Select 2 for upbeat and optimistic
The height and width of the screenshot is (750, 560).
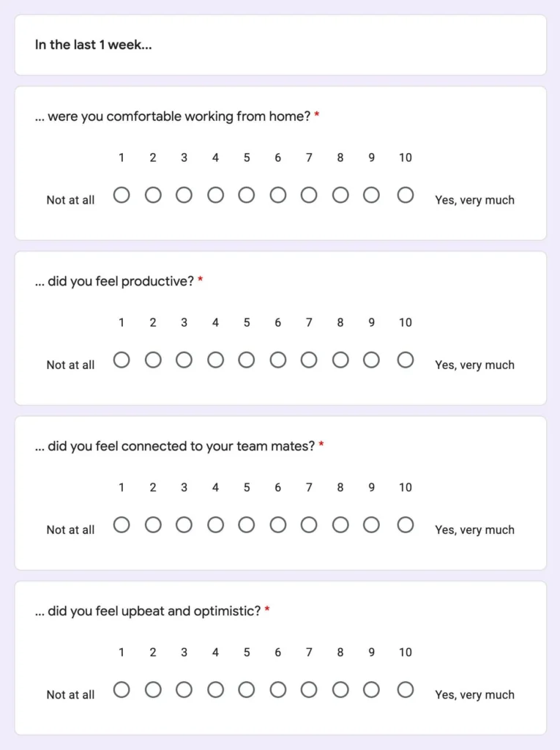(153, 690)
